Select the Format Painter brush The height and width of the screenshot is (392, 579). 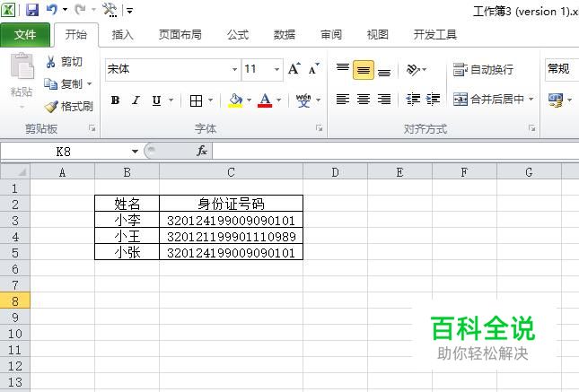(68, 107)
